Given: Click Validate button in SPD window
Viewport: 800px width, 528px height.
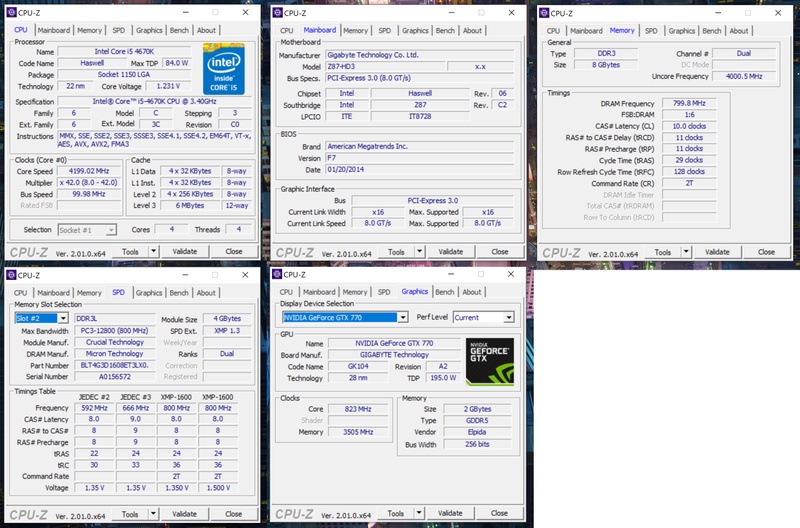Looking at the screenshot, I should pyautogui.click(x=184, y=514).
